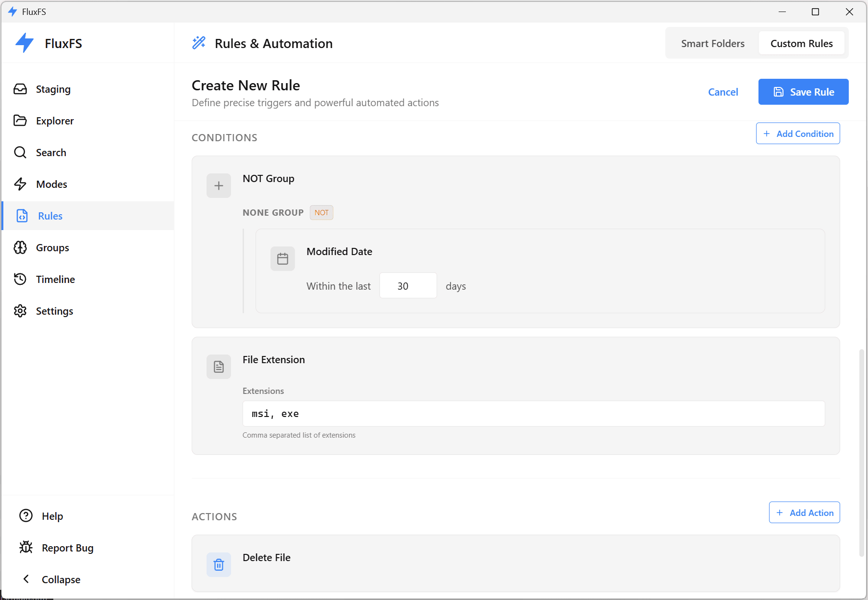Go to Search in sidebar

50,153
